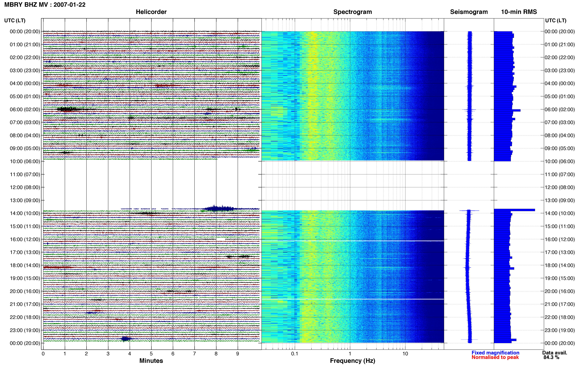This screenshot has height=368, width=588.
Task: Click left-axis time label '13:00 (09:00)'
Action: 25,200
